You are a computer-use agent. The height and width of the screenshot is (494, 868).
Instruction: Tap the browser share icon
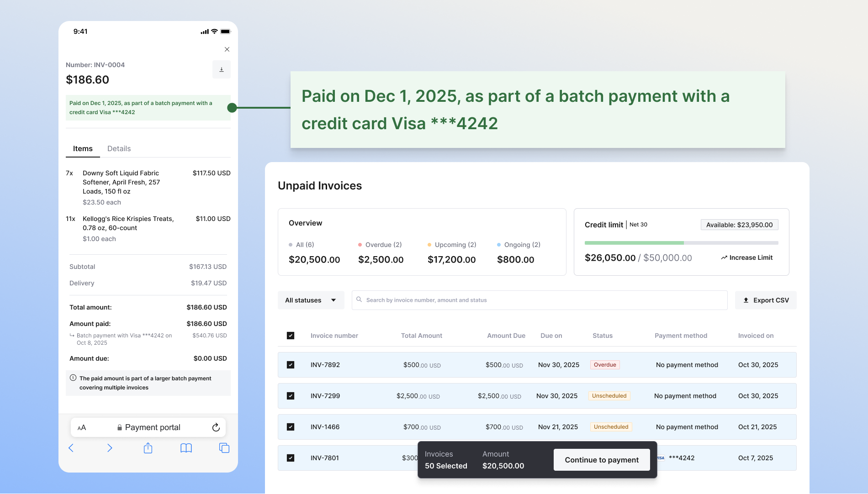click(x=148, y=448)
